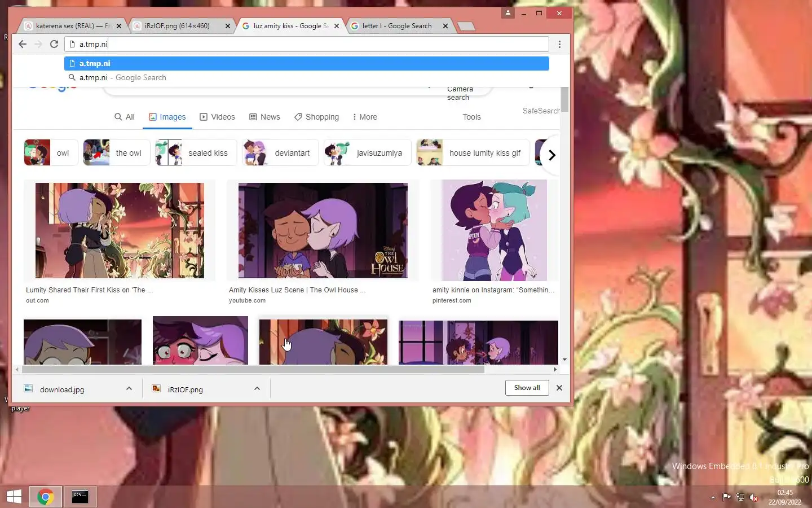This screenshot has height=508, width=812.
Task: Click the address bar text field
Action: pos(307,44)
